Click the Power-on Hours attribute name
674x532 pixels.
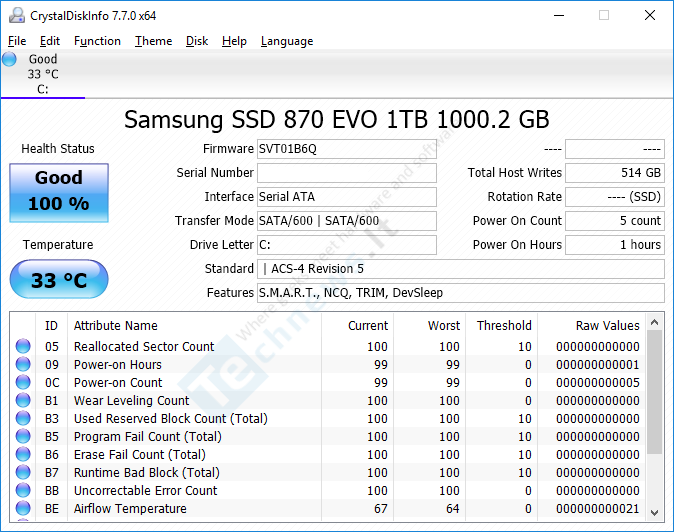(118, 364)
